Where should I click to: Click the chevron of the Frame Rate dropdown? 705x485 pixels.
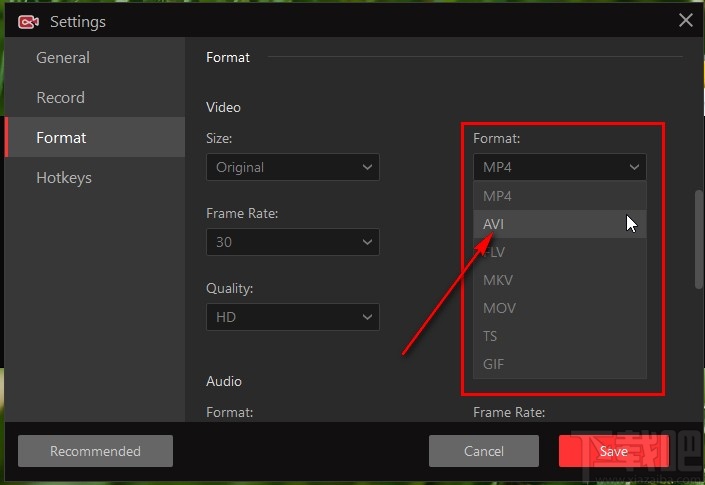(x=367, y=242)
